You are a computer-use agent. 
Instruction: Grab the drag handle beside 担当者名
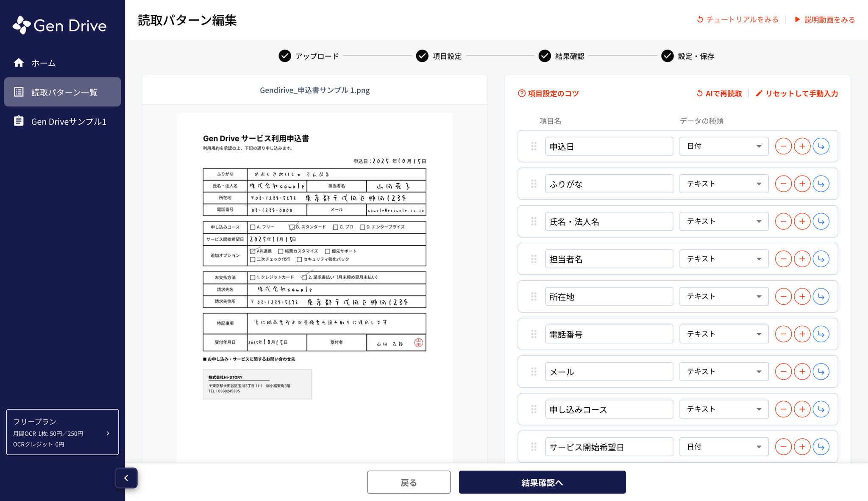(x=534, y=259)
